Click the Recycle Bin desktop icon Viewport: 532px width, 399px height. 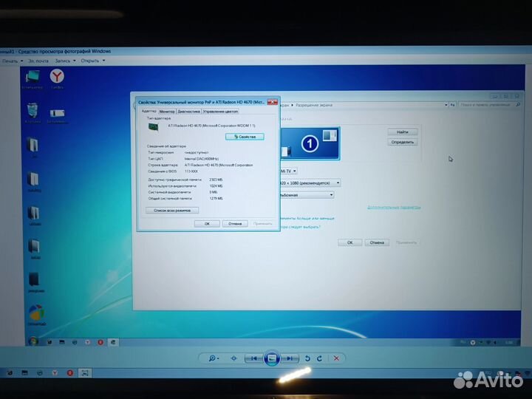coord(33,112)
